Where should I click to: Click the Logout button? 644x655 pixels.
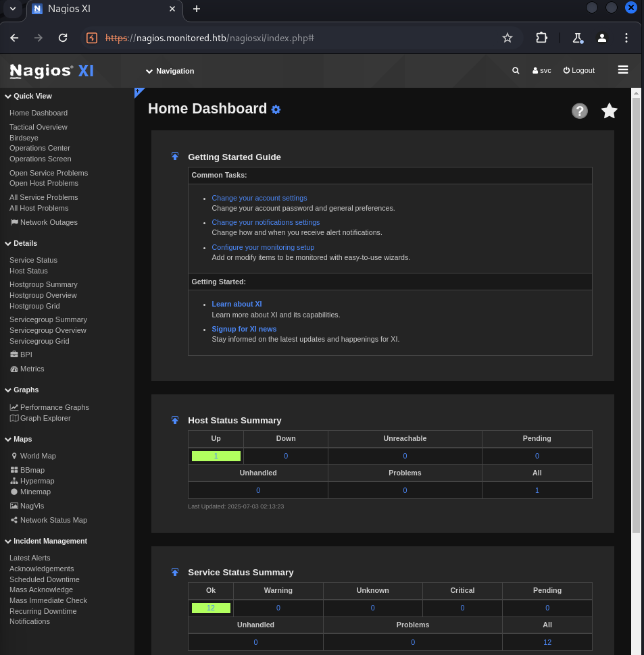click(579, 71)
